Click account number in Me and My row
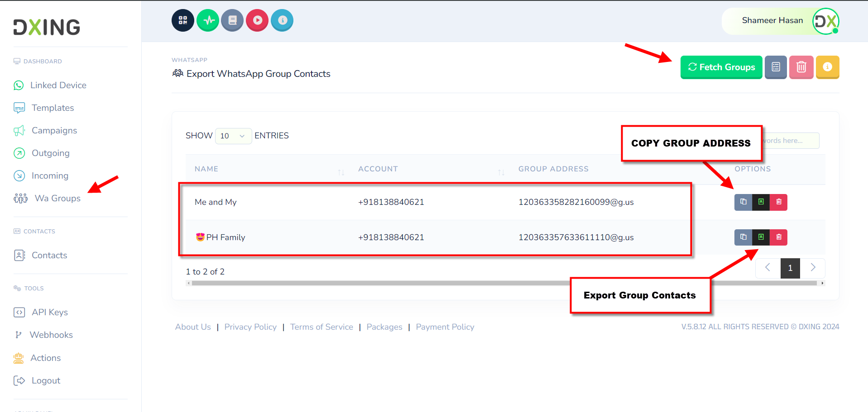 coord(391,202)
